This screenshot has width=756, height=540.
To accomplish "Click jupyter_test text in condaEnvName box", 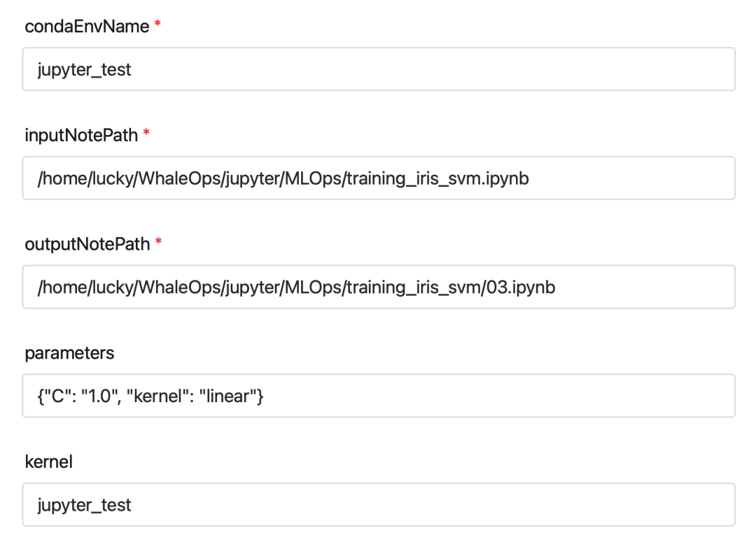I will coord(84,70).
